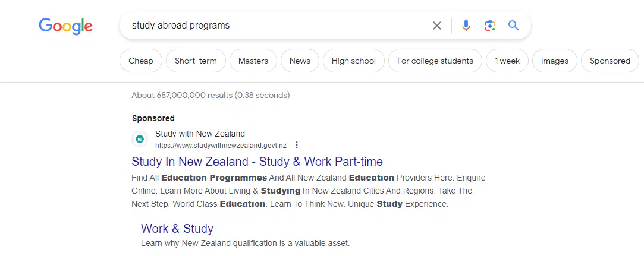644x256 pixels.
Task: Click the magnifying glass search icon
Action: coord(513,26)
